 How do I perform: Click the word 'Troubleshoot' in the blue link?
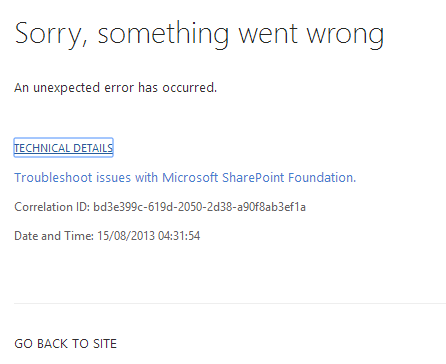53,177
